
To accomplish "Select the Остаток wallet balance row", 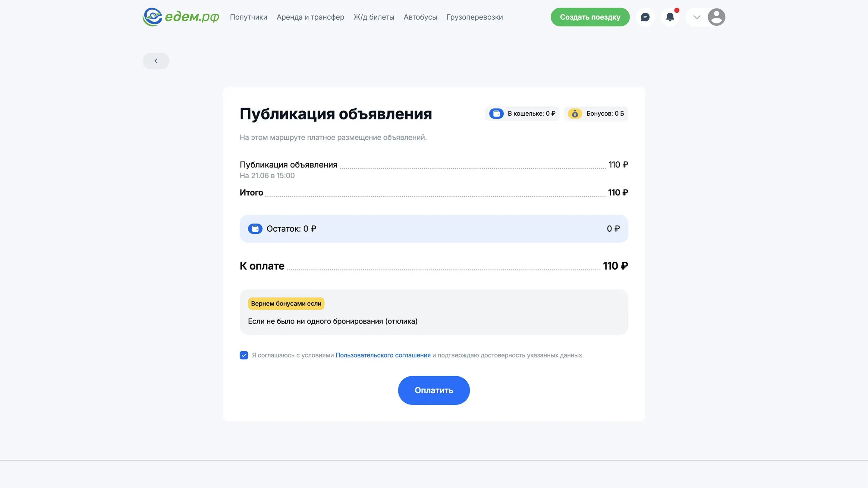I will pos(434,229).
